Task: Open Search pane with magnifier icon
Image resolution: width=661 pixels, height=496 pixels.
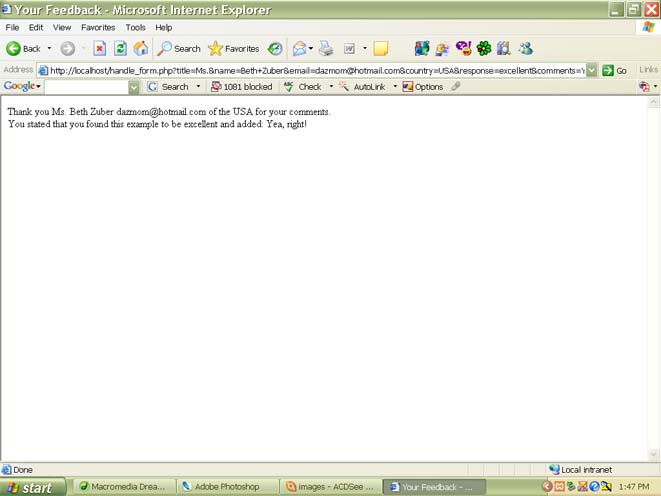Action: (x=179, y=49)
